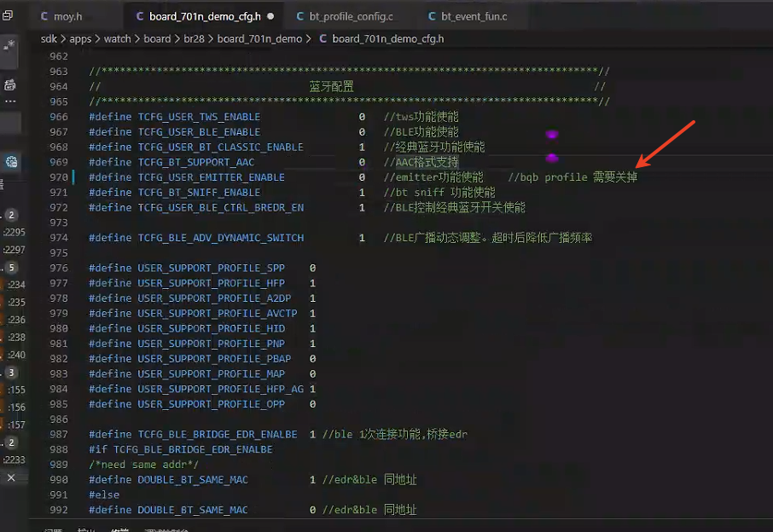Open the :2233 result in the left panel
Viewport: 773px width, 532px height.
[x=15, y=460]
